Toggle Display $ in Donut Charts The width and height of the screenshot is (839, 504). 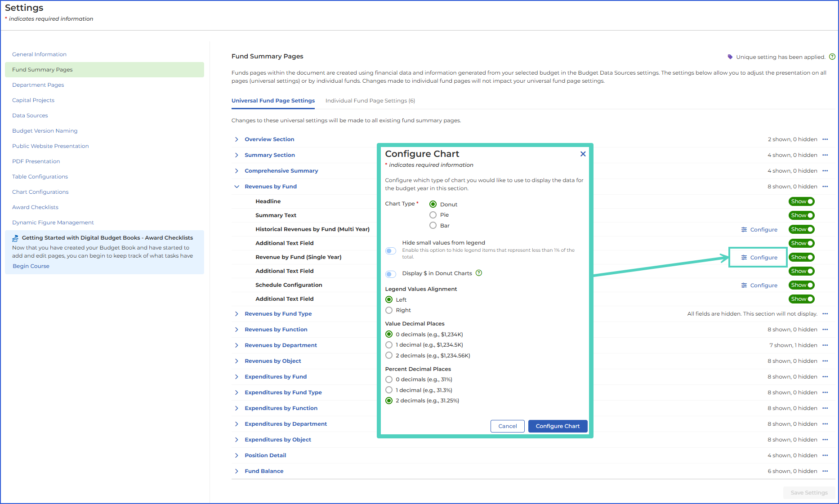(391, 274)
